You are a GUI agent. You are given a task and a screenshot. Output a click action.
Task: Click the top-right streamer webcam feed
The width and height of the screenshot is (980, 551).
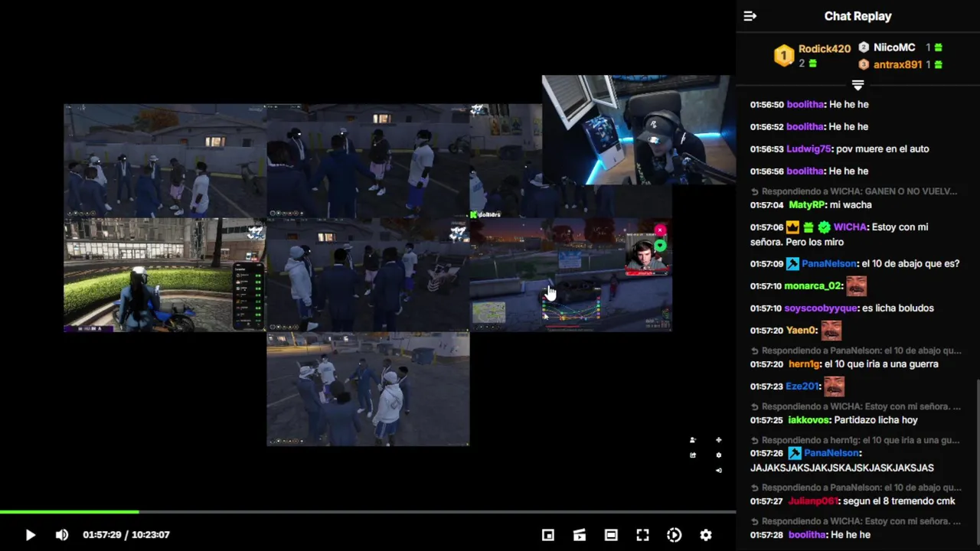click(639, 130)
